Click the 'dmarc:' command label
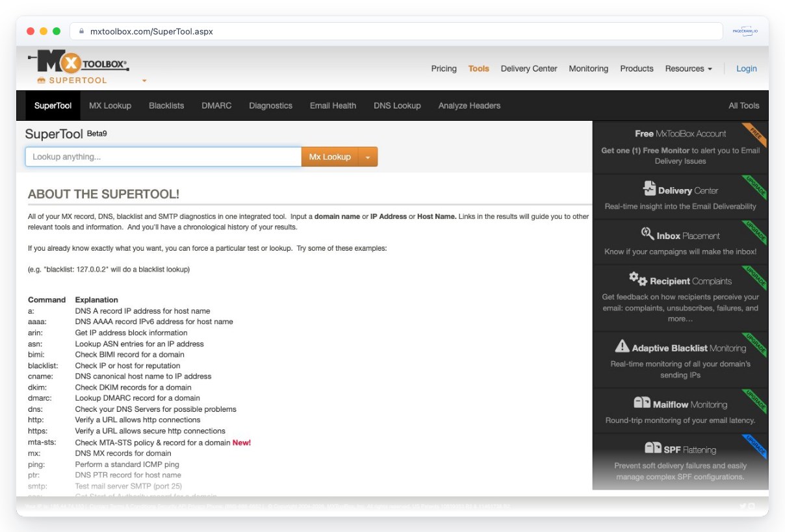Image resolution: width=785 pixels, height=532 pixels. pos(38,398)
